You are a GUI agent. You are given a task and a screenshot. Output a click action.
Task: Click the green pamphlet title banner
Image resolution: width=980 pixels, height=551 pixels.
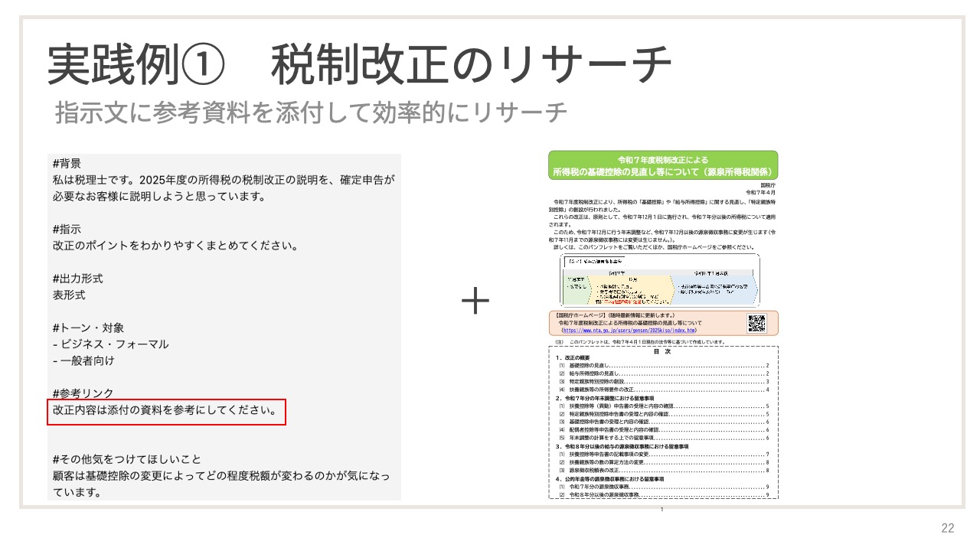pos(663,165)
